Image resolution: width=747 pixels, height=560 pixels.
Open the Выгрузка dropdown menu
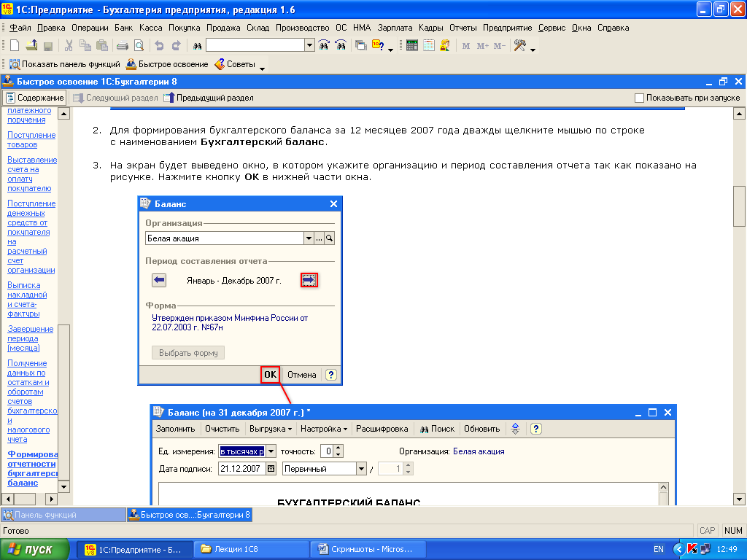pyautogui.click(x=270, y=429)
